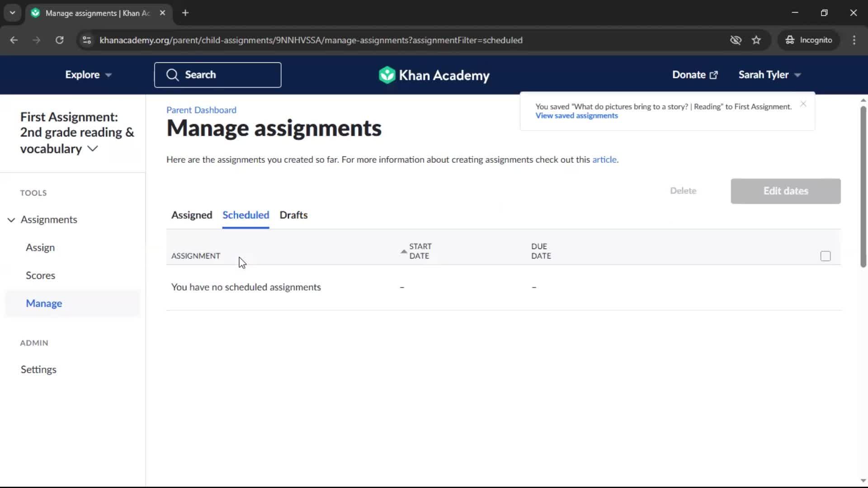Click the Delete button
Image resolution: width=868 pixels, height=488 pixels.
683,191
